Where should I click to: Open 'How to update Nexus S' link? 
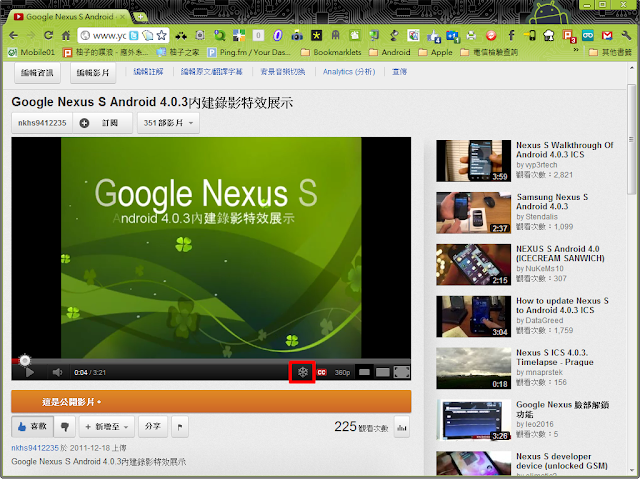pos(562,305)
